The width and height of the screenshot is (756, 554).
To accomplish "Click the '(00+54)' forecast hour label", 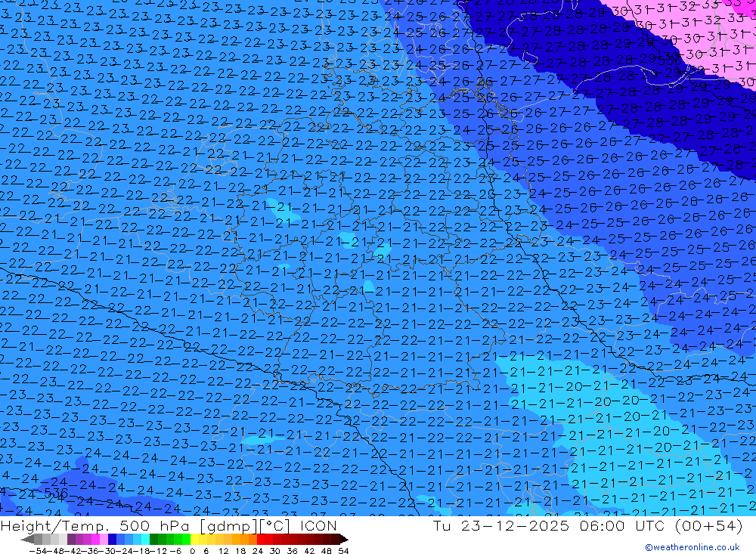I will 708,525.
